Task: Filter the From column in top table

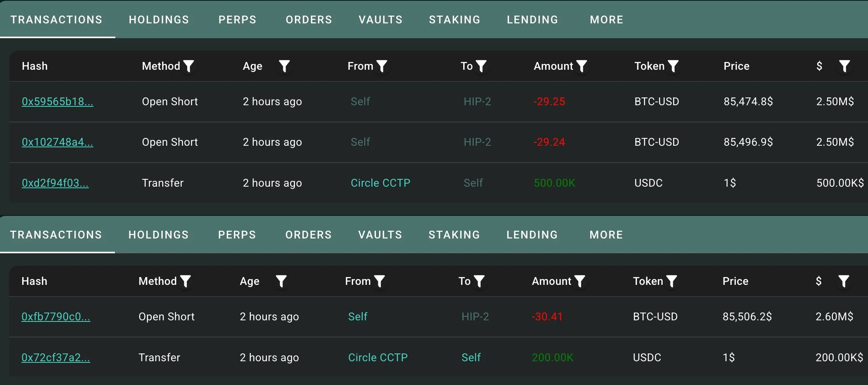Action: (x=382, y=66)
